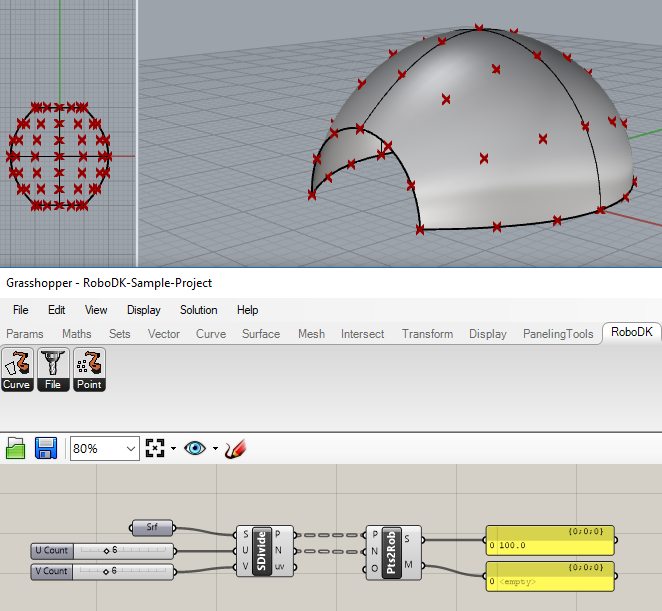The height and width of the screenshot is (611, 662).
Task: Click the Srf parameter node
Action: pyautogui.click(x=151, y=527)
